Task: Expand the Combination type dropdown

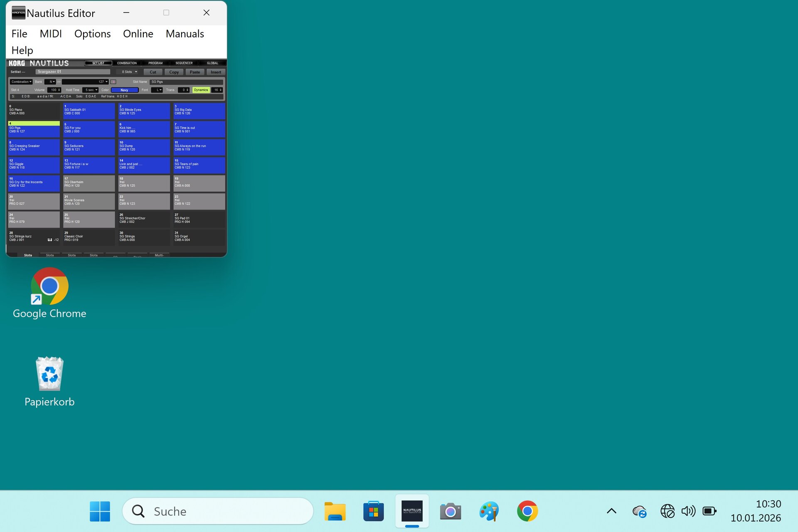Action: pyautogui.click(x=21, y=81)
